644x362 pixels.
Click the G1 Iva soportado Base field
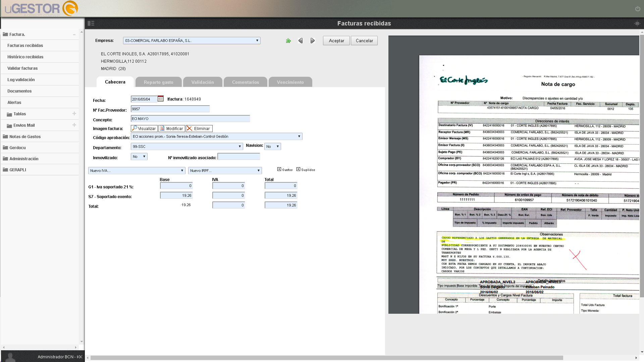point(176,186)
